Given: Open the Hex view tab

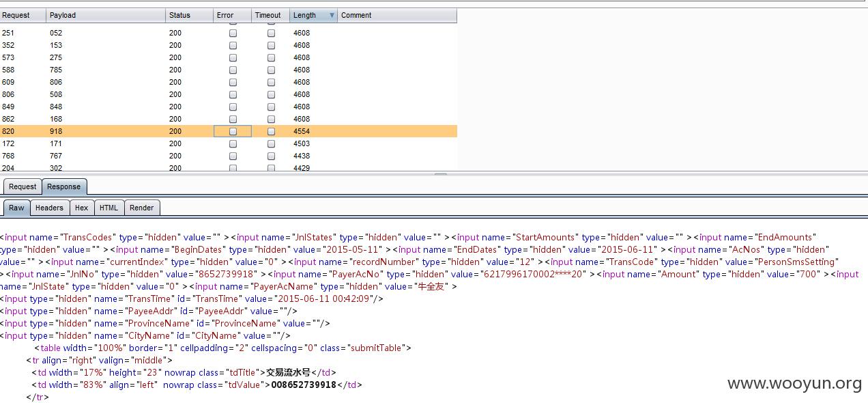Looking at the screenshot, I should 81,208.
